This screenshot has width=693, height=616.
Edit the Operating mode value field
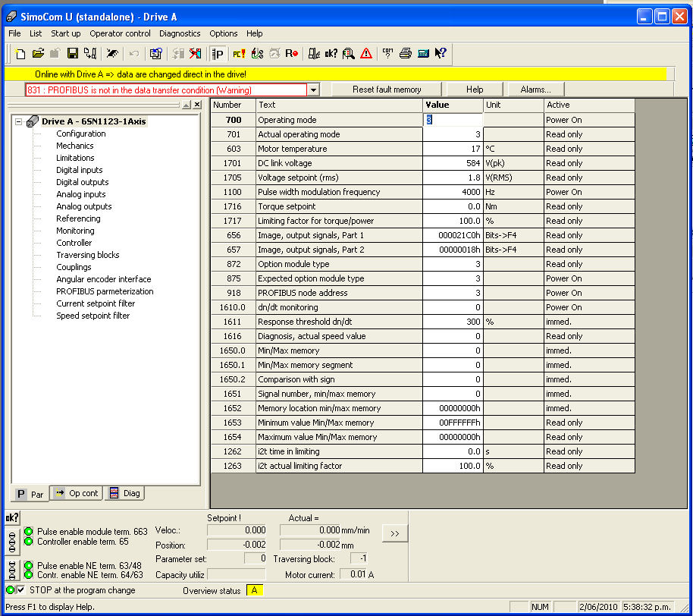tap(453, 120)
